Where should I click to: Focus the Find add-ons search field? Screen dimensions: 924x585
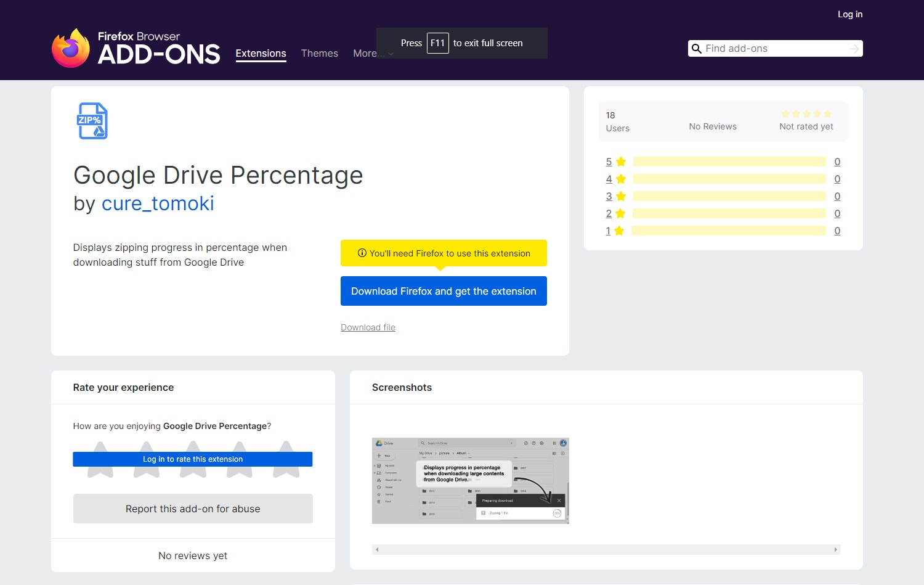coord(775,49)
